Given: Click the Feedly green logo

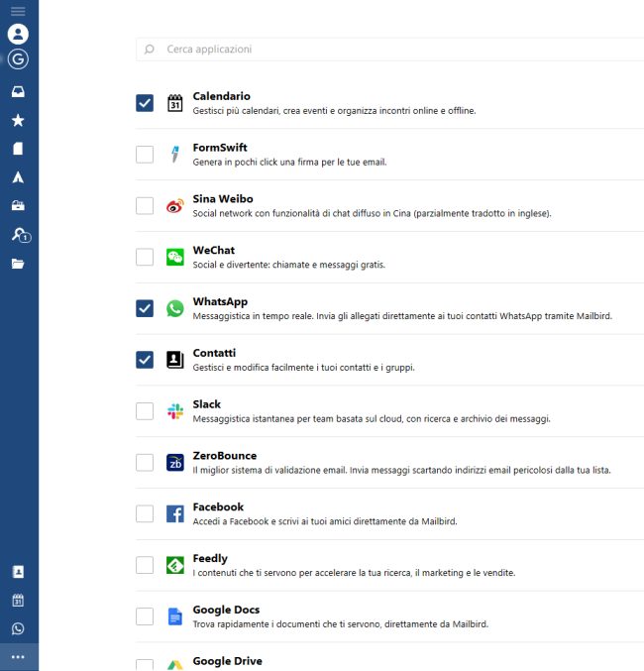Looking at the screenshot, I should (175, 565).
